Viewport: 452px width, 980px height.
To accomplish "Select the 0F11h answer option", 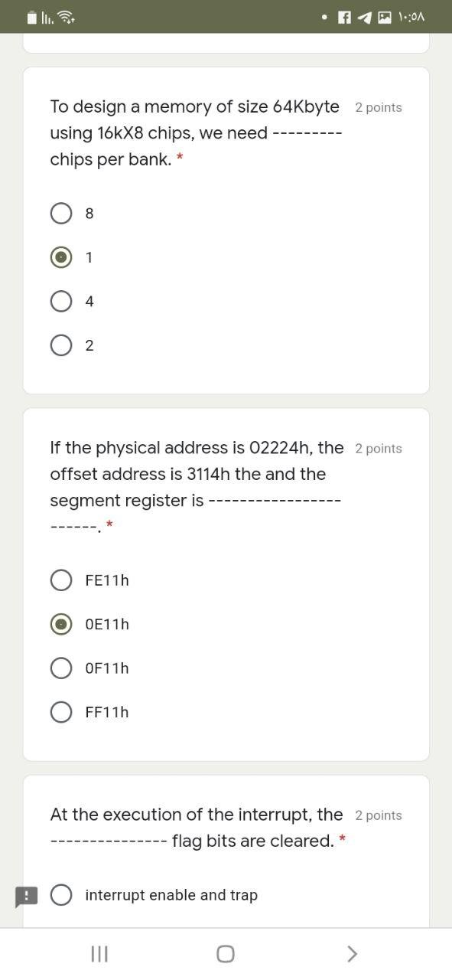I will coord(61,668).
